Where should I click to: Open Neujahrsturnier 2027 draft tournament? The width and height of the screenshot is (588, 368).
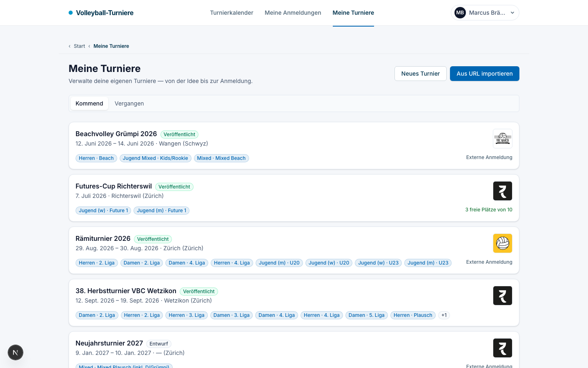[109, 343]
